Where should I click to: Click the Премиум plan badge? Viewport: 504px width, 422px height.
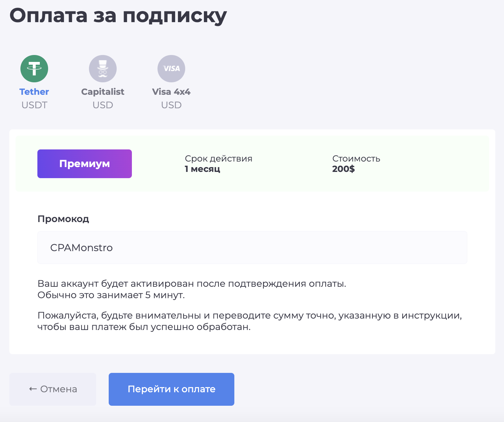pos(84,164)
